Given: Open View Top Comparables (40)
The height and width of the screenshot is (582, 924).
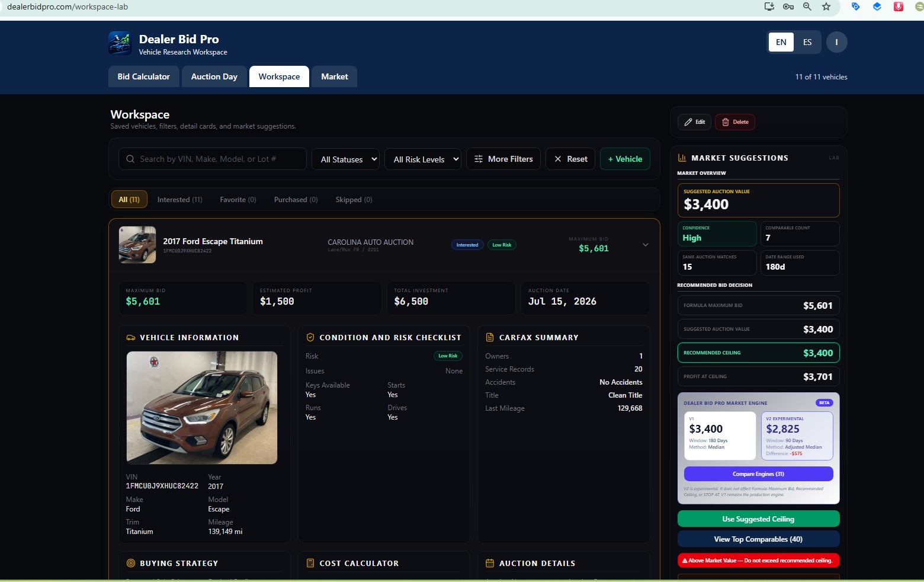Looking at the screenshot, I should (758, 539).
